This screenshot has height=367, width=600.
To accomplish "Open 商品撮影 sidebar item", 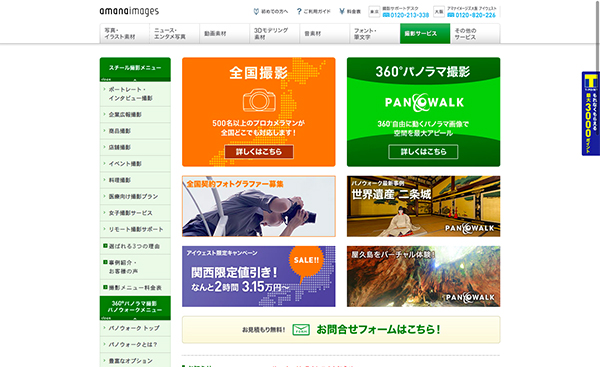I will 135,131.
